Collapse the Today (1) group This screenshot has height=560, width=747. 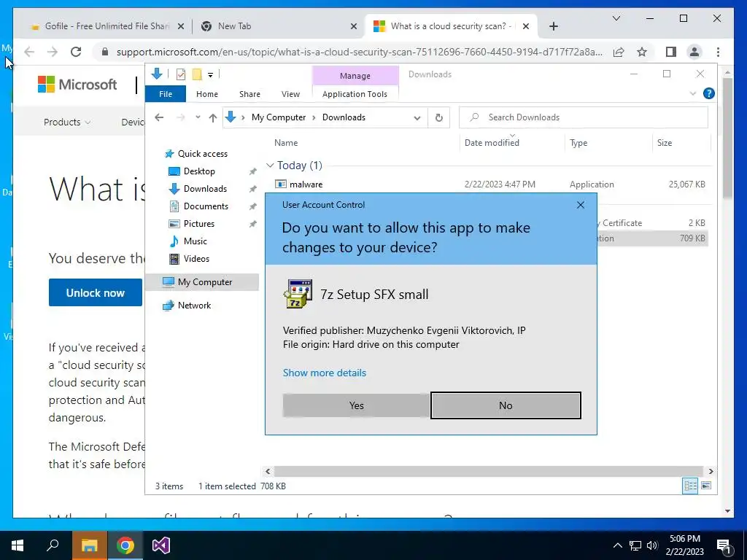270,166
